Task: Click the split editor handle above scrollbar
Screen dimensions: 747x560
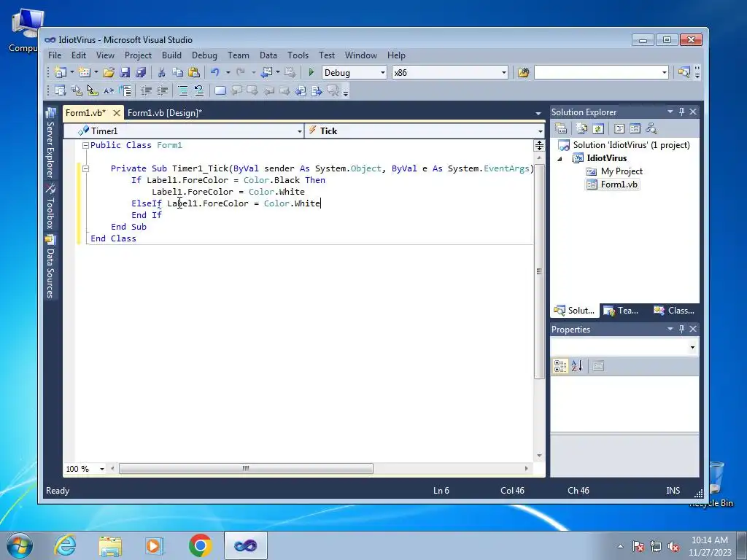Action: click(x=539, y=146)
